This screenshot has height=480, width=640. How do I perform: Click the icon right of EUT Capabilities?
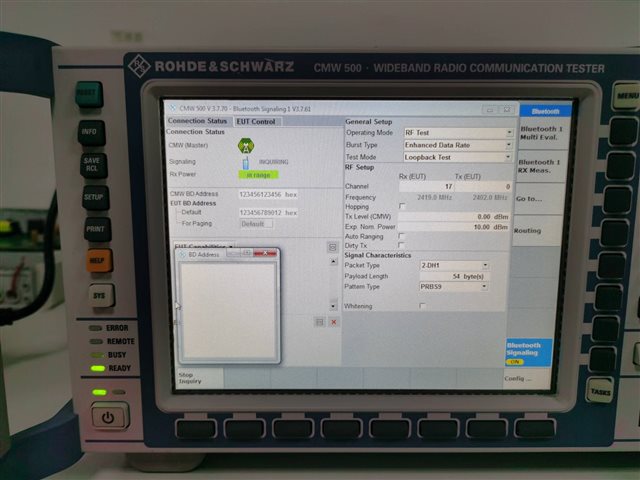(x=333, y=247)
